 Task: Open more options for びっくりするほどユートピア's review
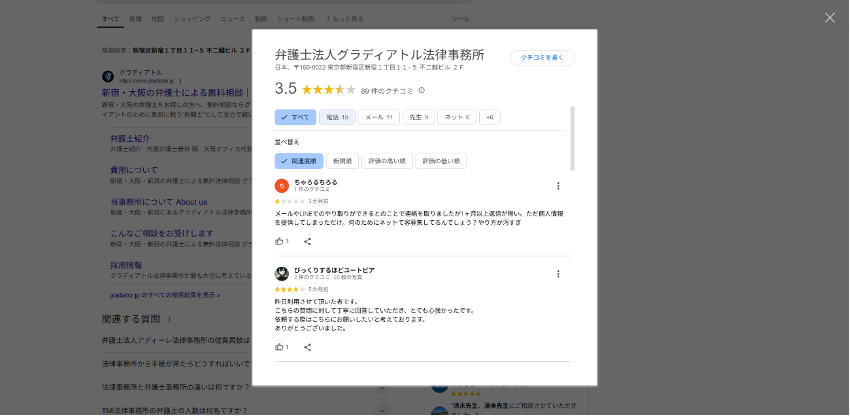coord(558,274)
